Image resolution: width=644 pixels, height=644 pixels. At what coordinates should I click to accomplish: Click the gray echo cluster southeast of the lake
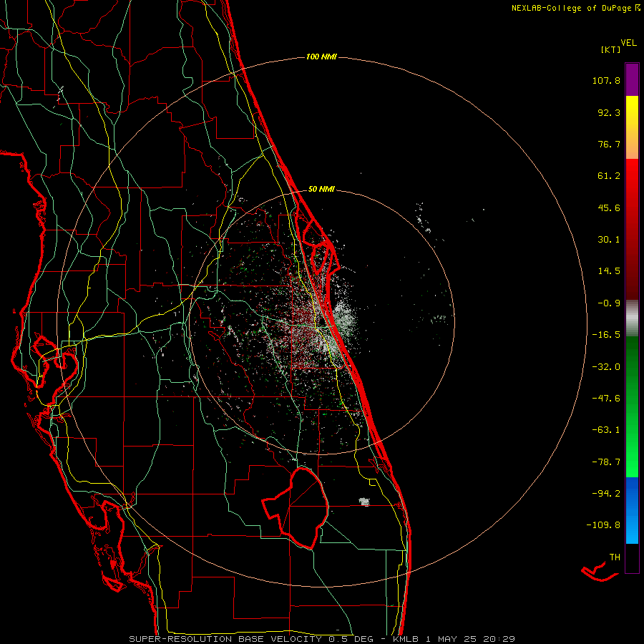364,502
